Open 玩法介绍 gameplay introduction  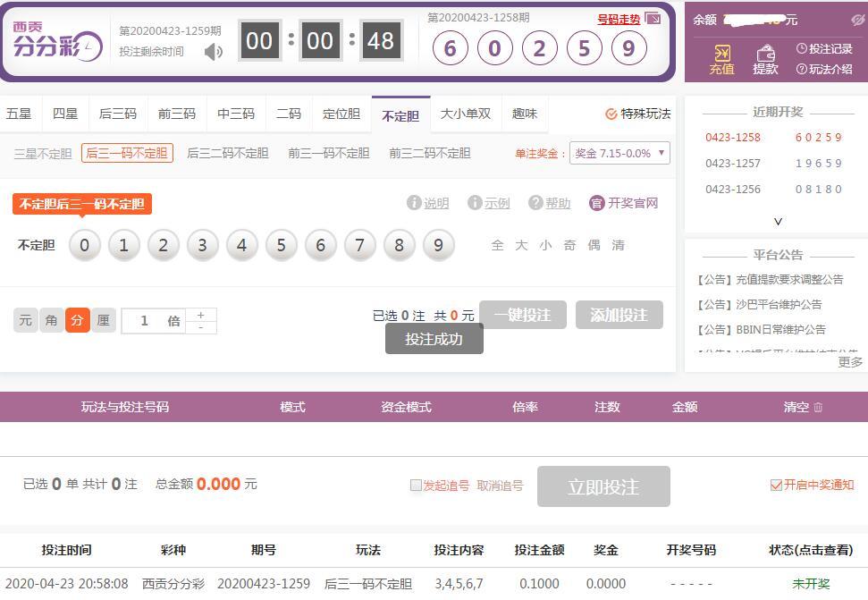(824, 69)
